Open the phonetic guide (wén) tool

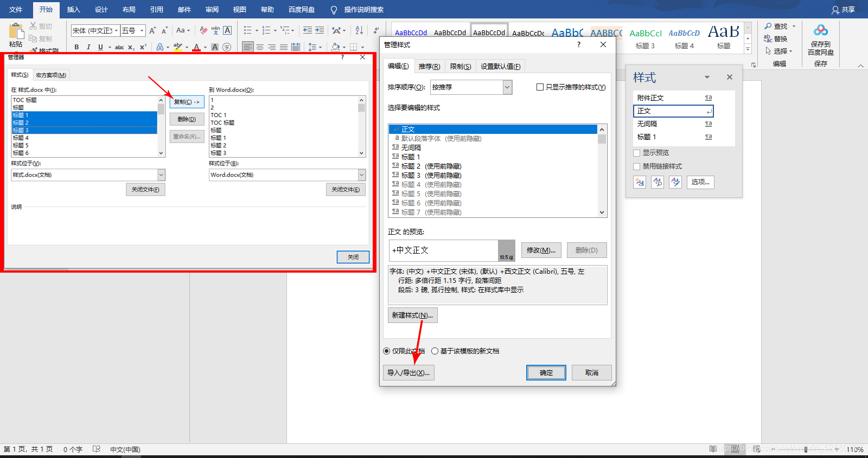click(215, 30)
